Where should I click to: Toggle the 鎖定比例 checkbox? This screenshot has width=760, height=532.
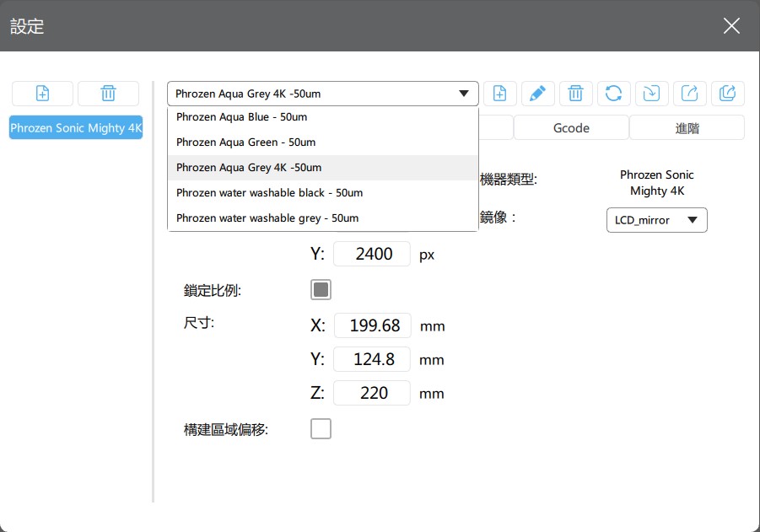click(321, 290)
